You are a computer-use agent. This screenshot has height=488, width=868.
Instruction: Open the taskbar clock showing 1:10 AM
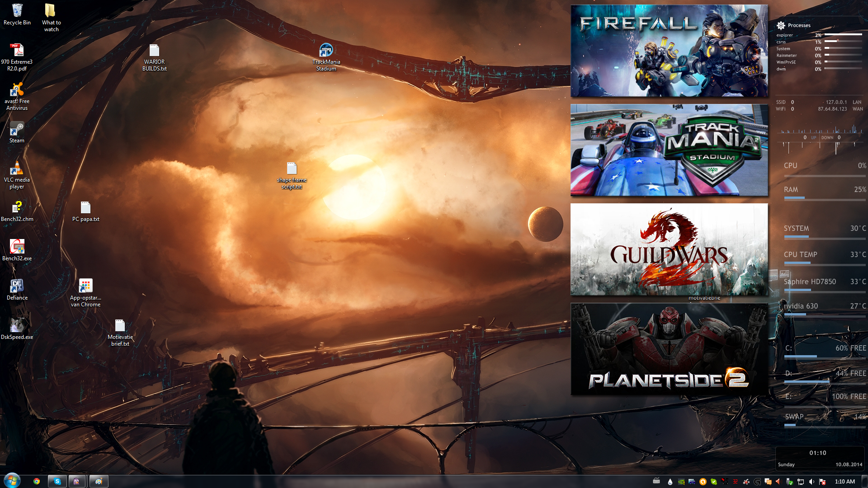[844, 482]
